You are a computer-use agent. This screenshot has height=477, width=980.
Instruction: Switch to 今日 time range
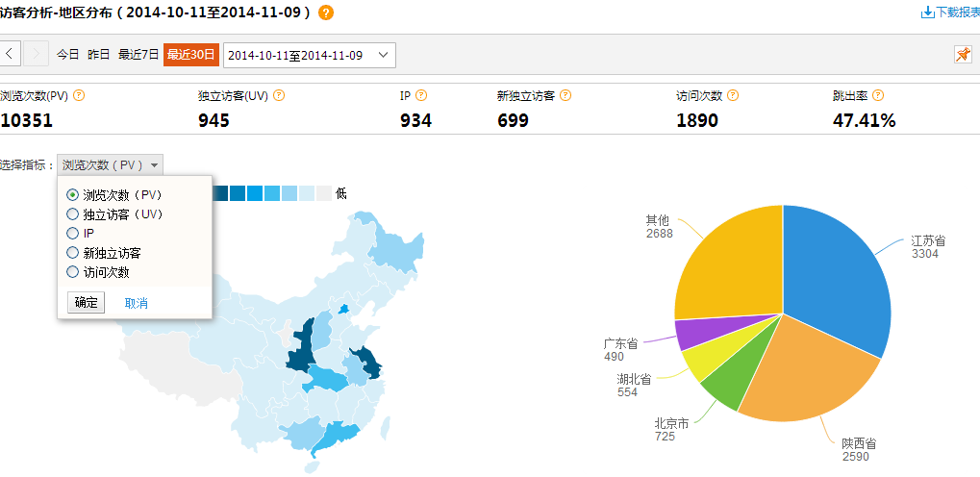point(68,55)
